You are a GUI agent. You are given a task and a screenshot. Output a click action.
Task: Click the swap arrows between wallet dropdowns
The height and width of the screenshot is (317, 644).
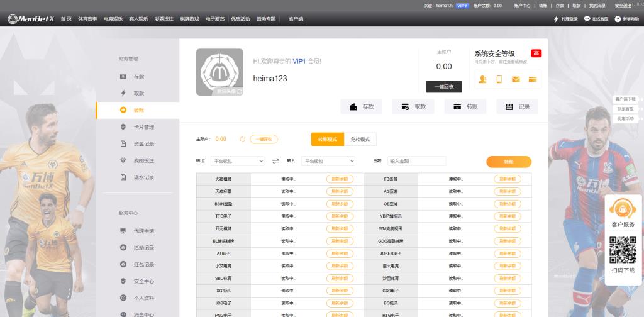coord(275,161)
